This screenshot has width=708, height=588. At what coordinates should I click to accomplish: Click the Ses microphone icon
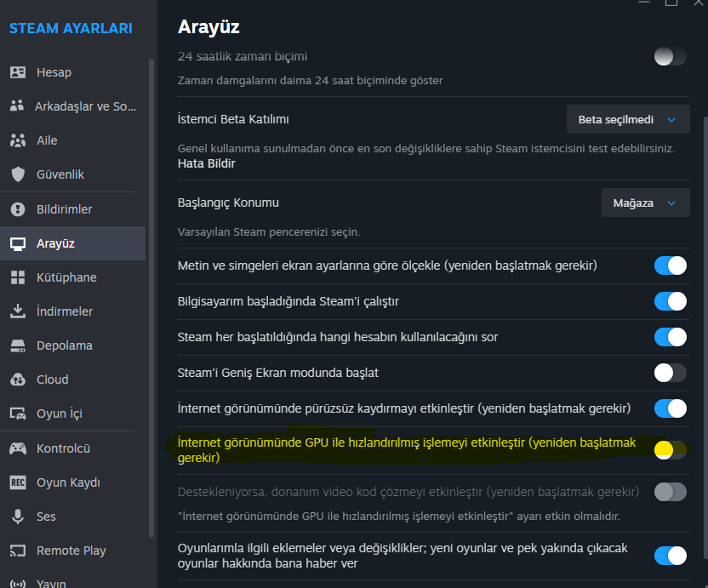pos(18,517)
